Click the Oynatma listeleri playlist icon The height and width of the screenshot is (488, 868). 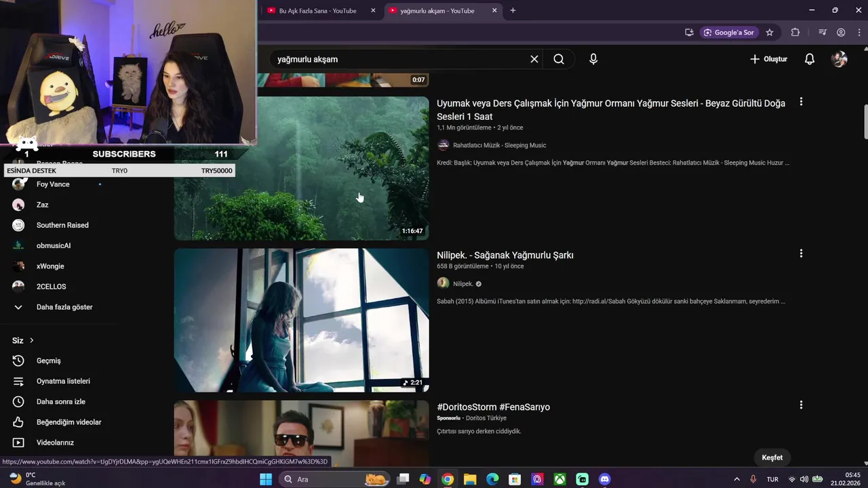click(x=18, y=381)
